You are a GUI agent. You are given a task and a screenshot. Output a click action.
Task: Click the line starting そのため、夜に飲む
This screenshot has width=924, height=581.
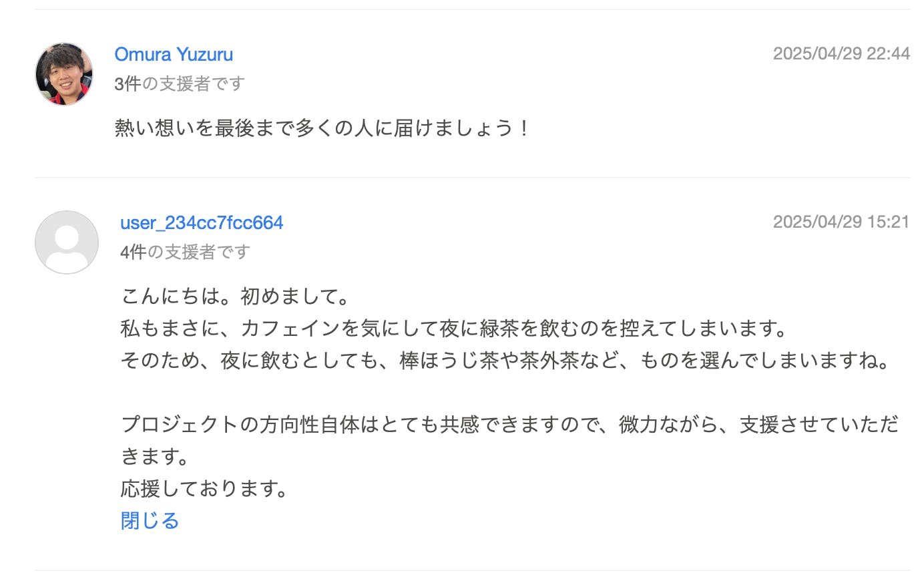coord(505,361)
